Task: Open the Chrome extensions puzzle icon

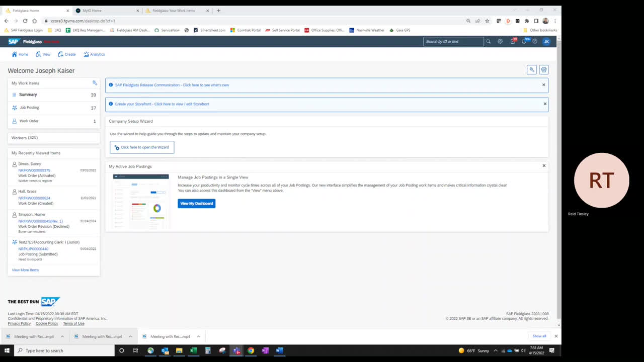Action: [527, 21]
